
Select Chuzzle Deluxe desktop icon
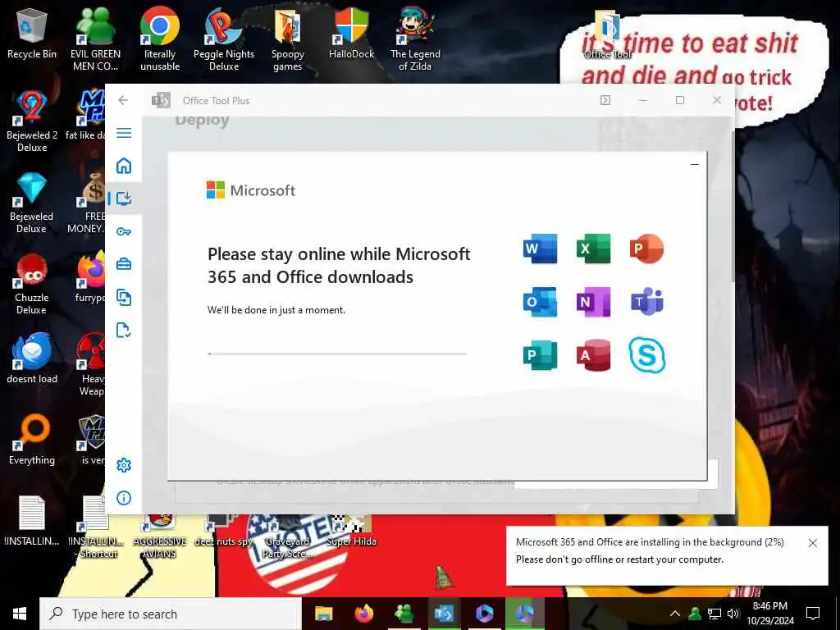[32, 284]
